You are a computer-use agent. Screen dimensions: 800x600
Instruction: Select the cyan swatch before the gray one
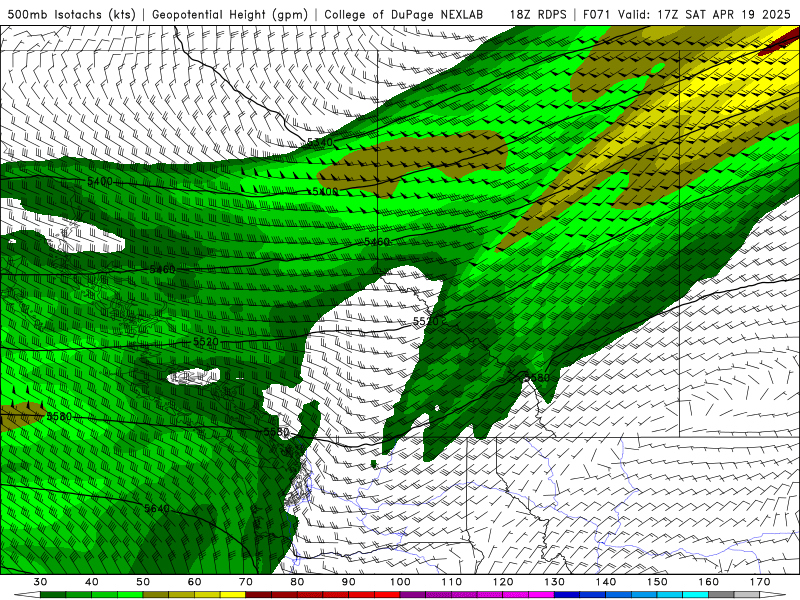click(695, 595)
